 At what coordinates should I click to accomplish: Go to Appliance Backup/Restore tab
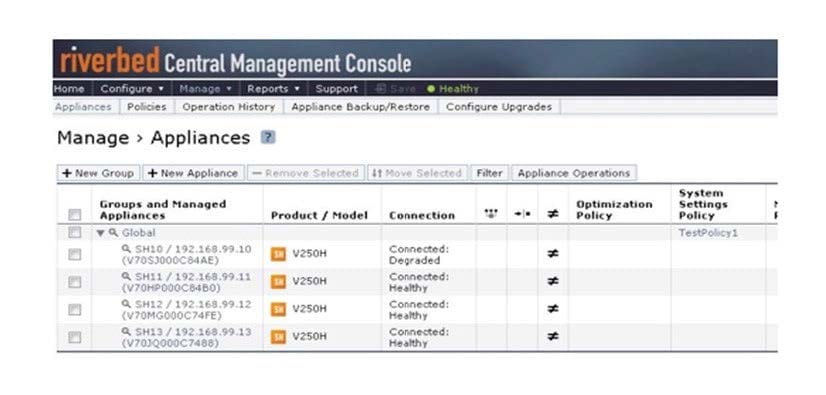pyautogui.click(x=361, y=107)
